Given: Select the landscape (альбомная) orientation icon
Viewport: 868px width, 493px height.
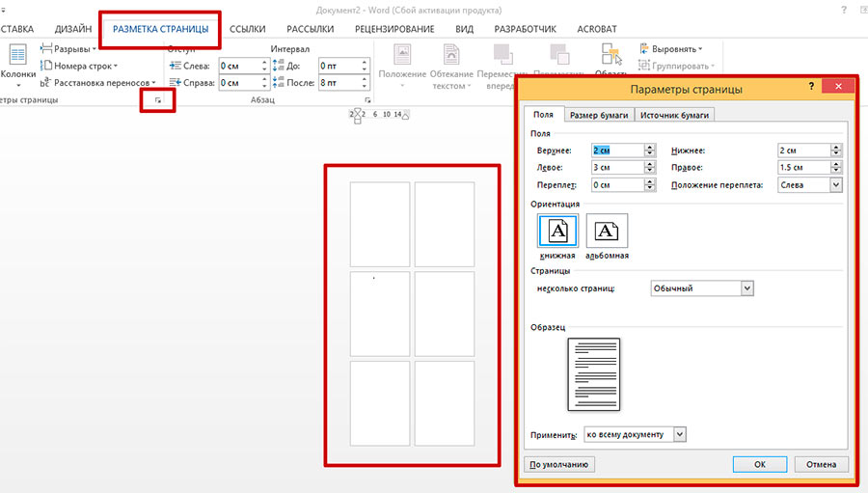Looking at the screenshot, I should 607,232.
